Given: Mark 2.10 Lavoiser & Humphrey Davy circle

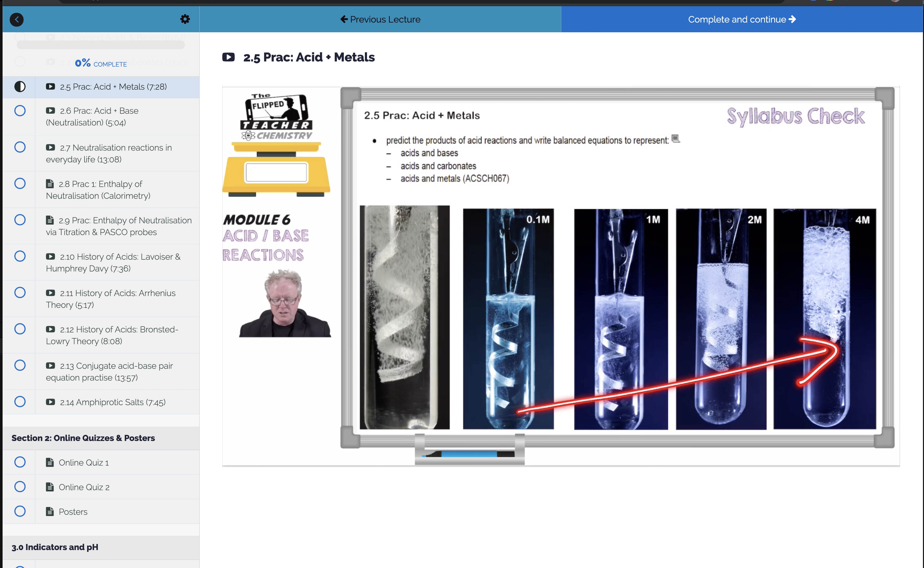Looking at the screenshot, I should (x=20, y=256).
